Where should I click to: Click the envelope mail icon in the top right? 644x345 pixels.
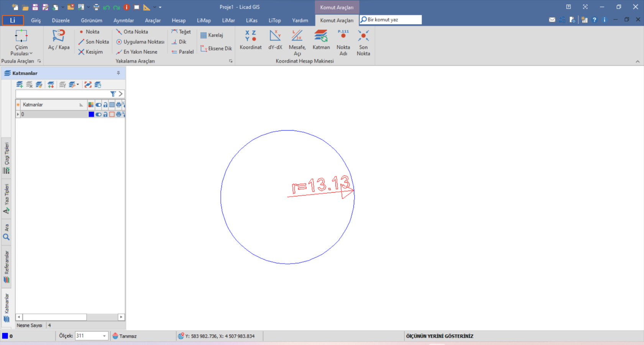tap(552, 20)
